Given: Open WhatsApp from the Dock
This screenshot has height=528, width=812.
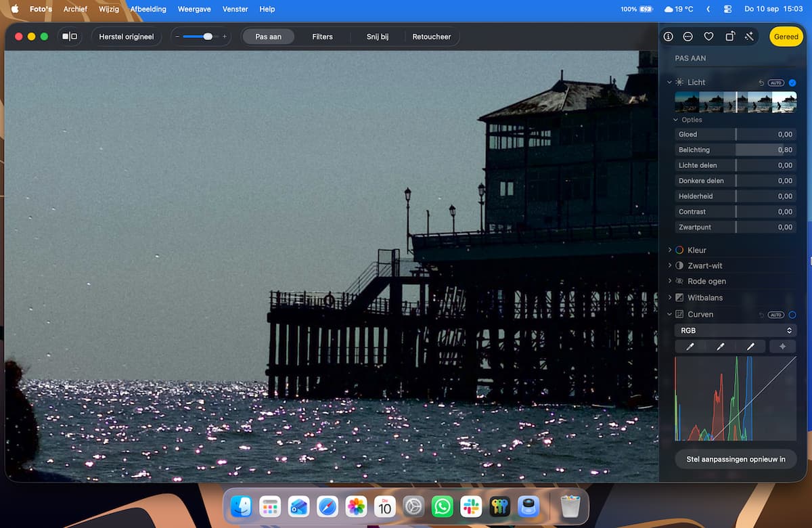Looking at the screenshot, I should pyautogui.click(x=442, y=506).
